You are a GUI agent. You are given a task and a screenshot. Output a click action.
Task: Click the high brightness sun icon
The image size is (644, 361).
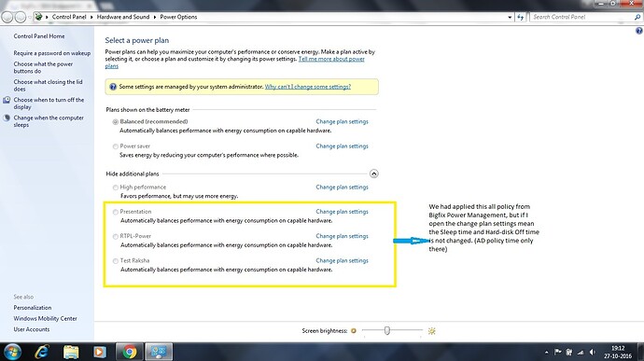[431, 330]
